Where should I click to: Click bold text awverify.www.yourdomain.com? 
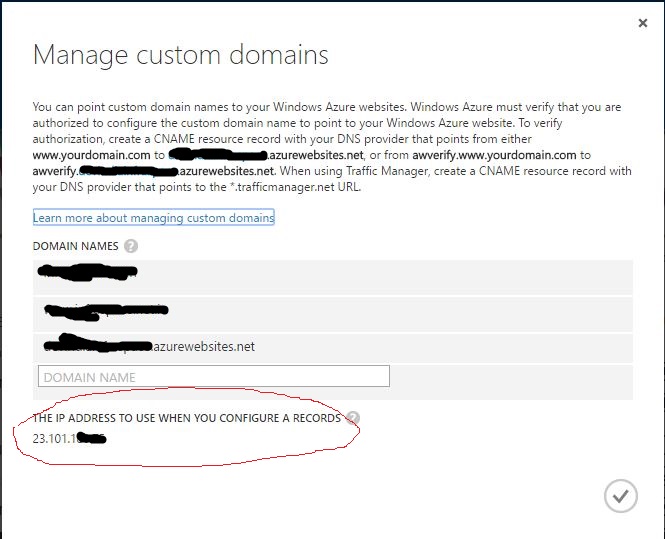[494, 155]
